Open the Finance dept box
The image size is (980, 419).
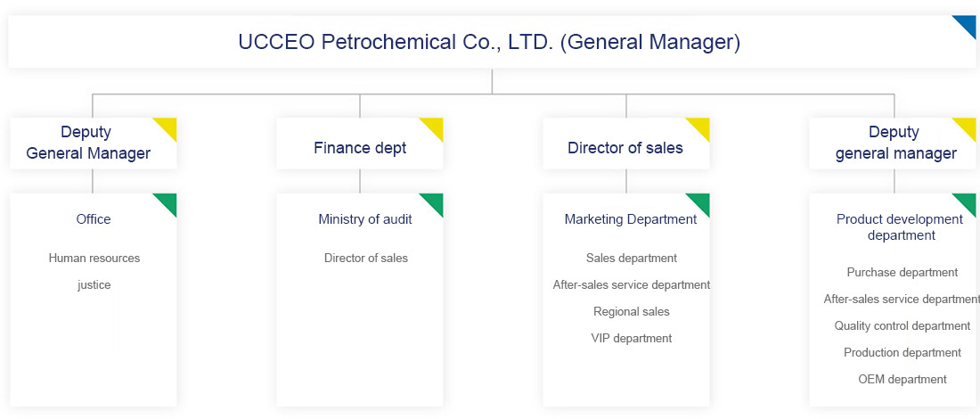click(x=360, y=148)
